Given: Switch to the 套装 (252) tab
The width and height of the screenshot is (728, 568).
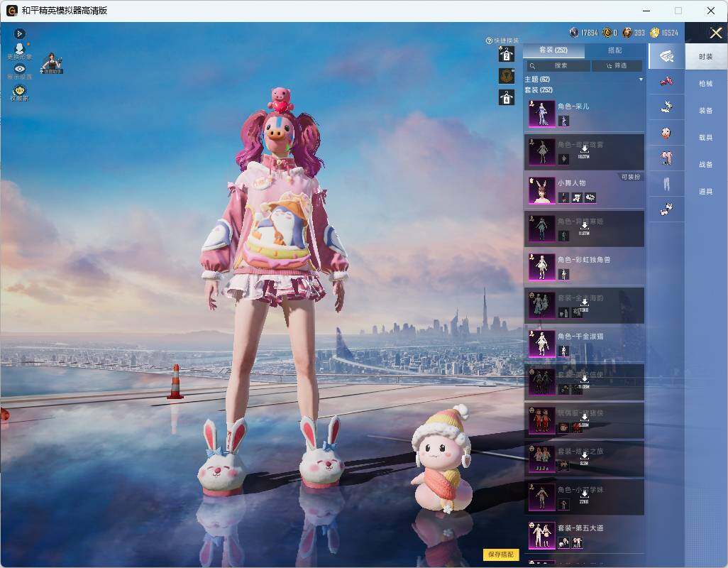Looking at the screenshot, I should [553, 50].
